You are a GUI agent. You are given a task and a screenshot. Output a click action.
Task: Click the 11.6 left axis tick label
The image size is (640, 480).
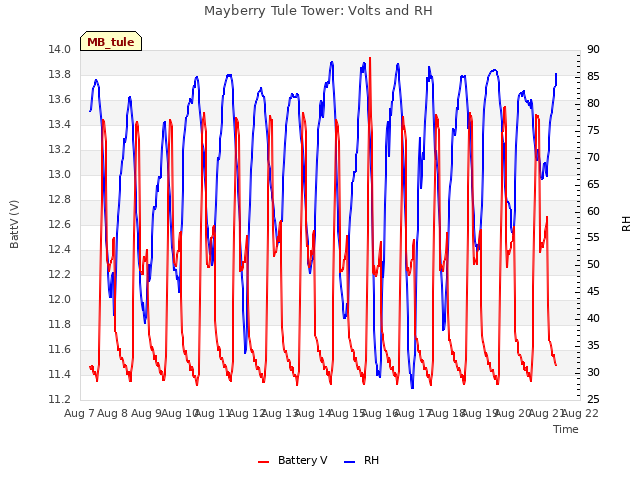pos(60,349)
